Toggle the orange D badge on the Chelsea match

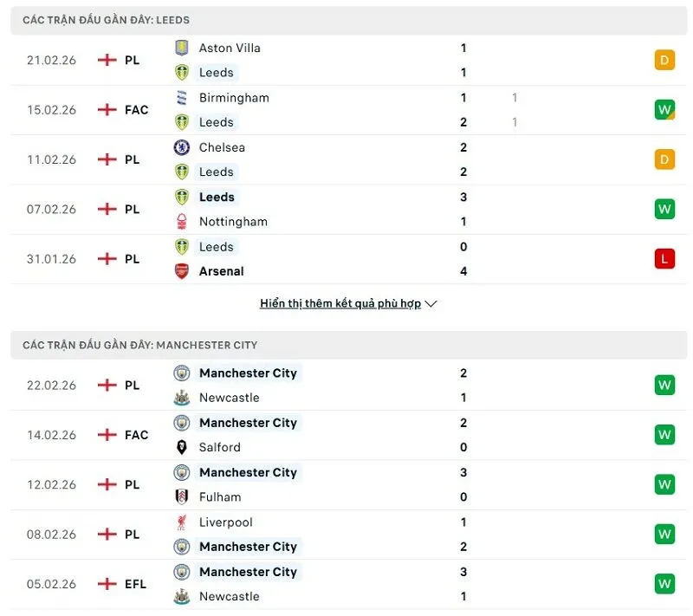(x=664, y=159)
